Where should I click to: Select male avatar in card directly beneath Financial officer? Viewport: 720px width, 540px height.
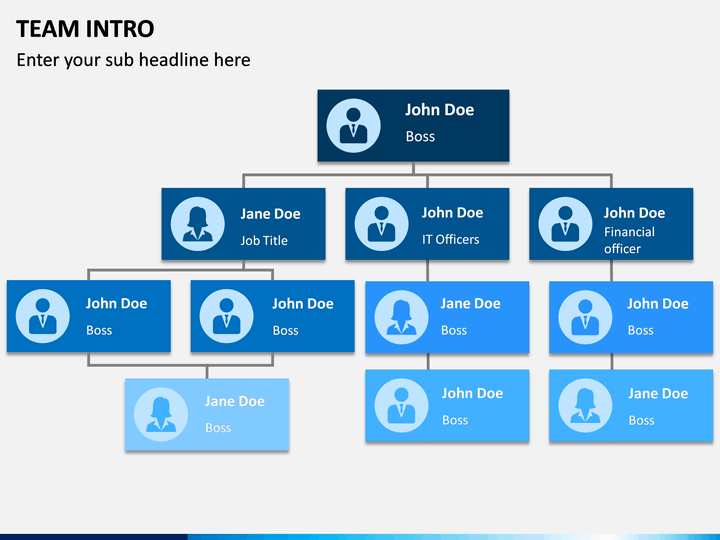pyautogui.click(x=585, y=317)
